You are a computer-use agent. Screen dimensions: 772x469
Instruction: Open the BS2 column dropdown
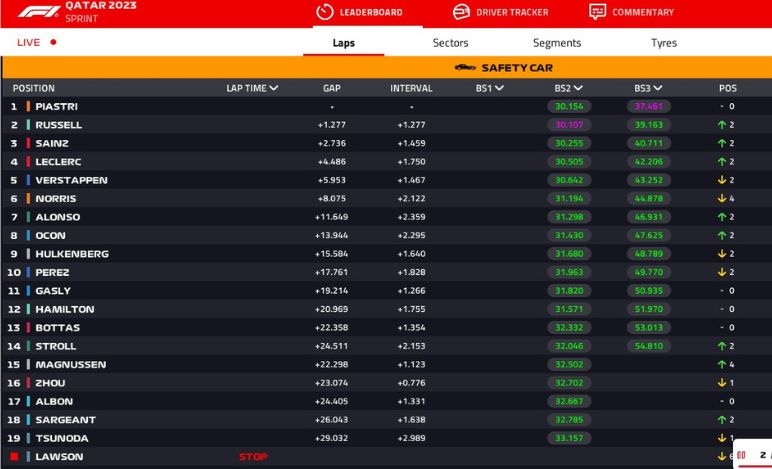[x=578, y=88]
